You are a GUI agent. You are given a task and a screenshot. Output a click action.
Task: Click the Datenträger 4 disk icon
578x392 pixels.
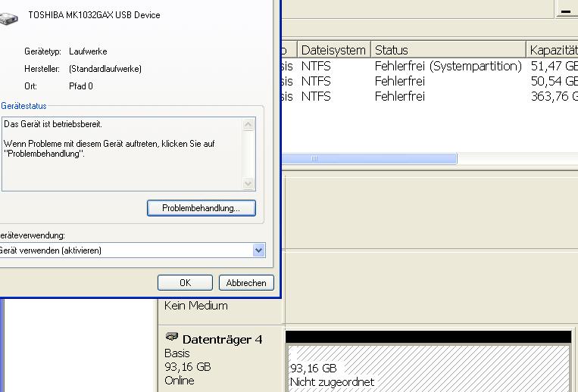pyautogui.click(x=172, y=336)
